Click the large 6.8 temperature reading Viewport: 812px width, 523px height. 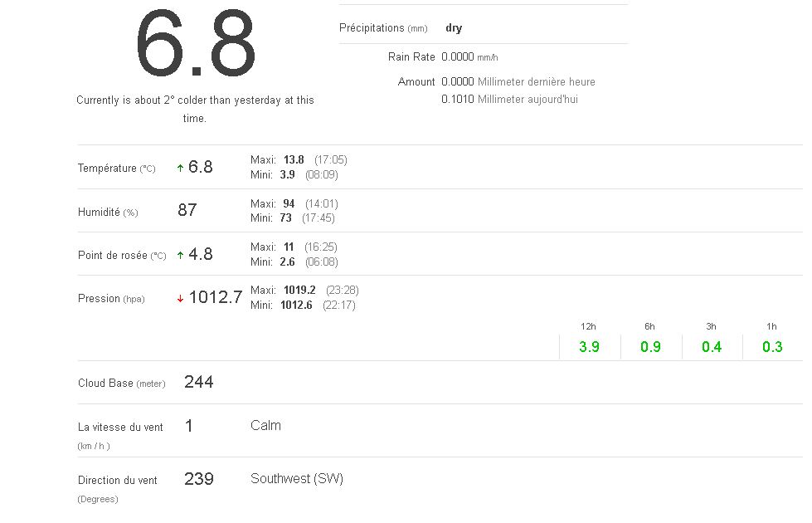click(x=196, y=46)
